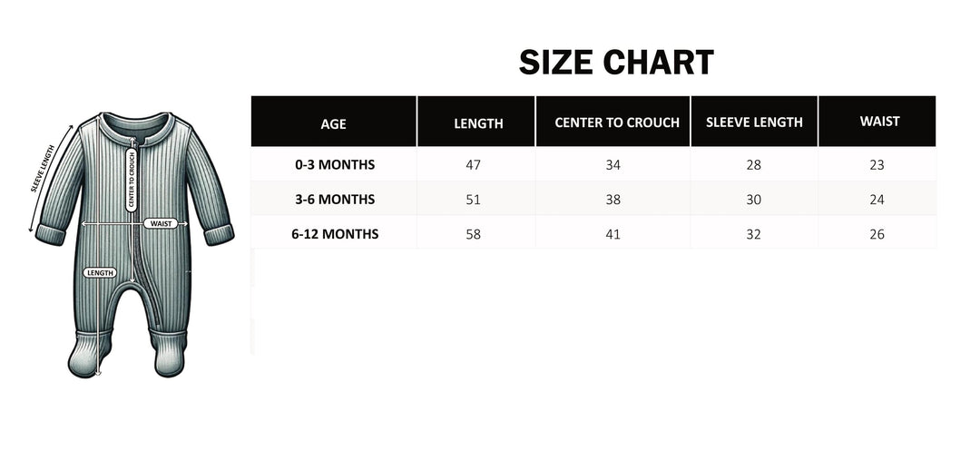Click the SLEEVE LENGTH arrow label
The image size is (980, 470).
click(x=44, y=169)
